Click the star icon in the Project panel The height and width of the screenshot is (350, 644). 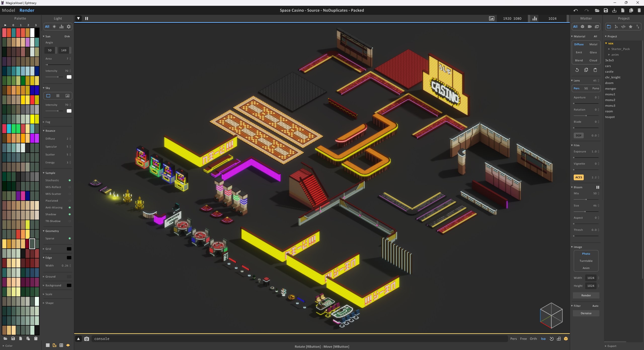coord(630,27)
